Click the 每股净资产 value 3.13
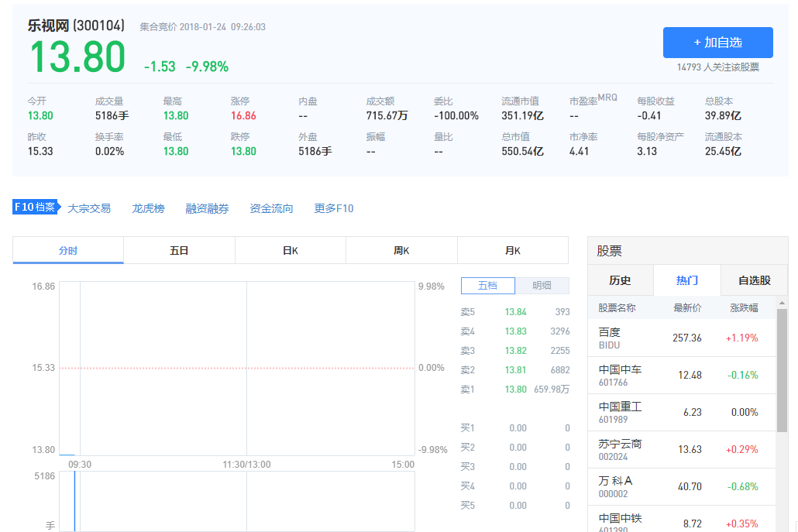The image size is (798, 532). click(647, 151)
